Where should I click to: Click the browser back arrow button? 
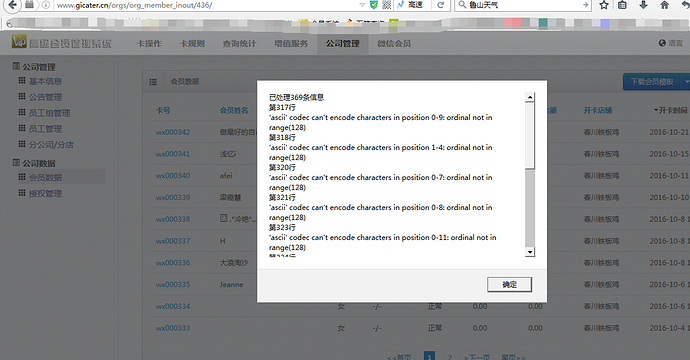coord(12,5)
